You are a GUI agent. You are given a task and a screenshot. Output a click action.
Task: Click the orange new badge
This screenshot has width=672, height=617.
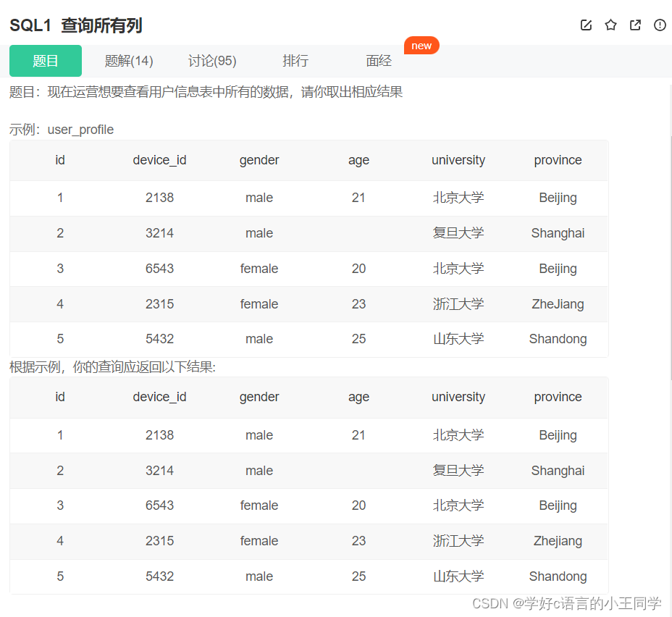point(421,46)
